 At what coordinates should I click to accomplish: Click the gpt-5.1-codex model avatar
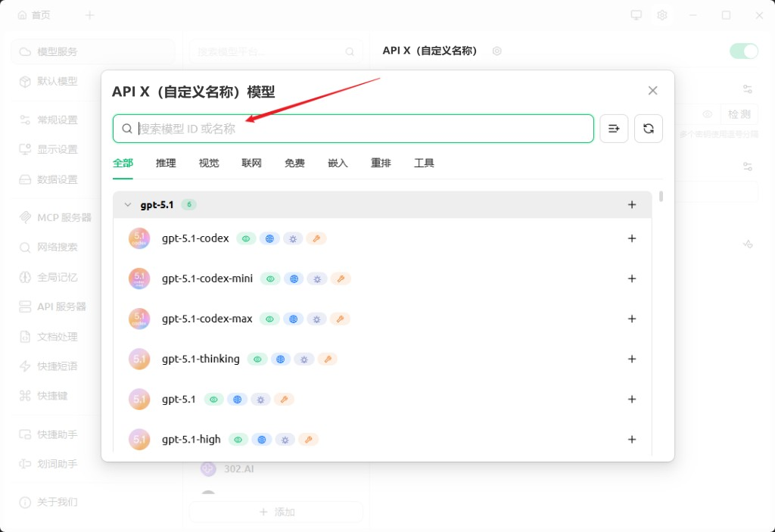[x=139, y=238]
